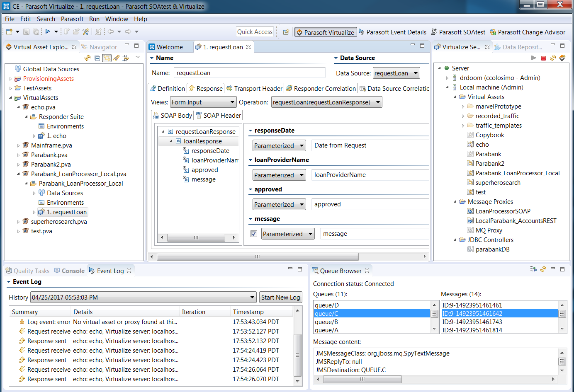Select the responseDate element in tree
Viewport: 574px width, 392px height.
click(210, 151)
